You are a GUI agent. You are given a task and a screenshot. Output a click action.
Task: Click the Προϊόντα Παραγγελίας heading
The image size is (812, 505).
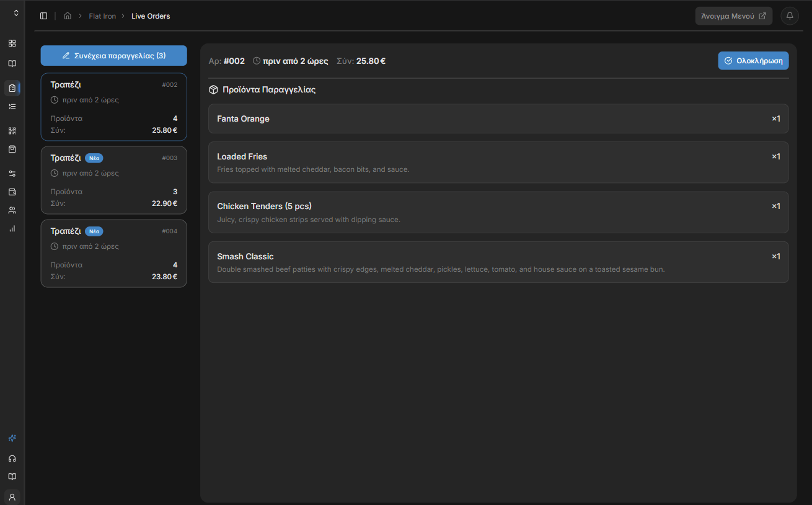coord(269,90)
